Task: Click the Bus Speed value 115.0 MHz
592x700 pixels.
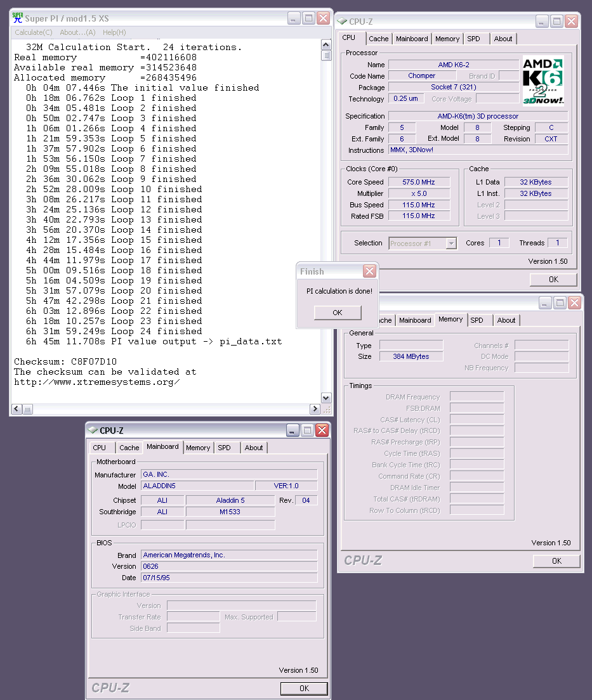Action: tap(419, 205)
